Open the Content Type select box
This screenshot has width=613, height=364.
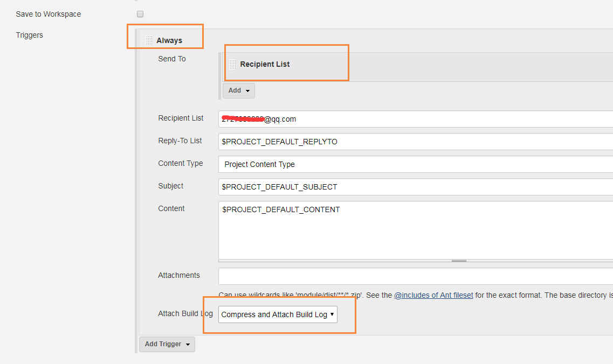click(x=415, y=164)
